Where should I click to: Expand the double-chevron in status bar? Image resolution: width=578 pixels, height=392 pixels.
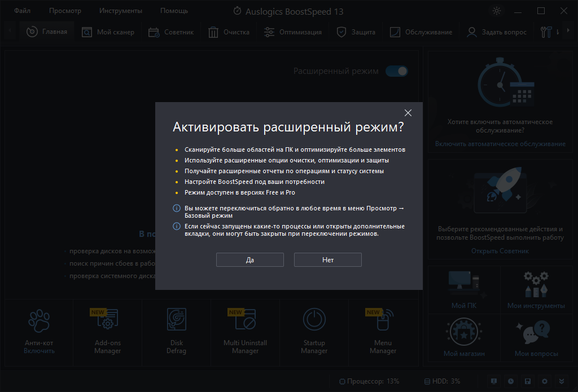coord(562,381)
